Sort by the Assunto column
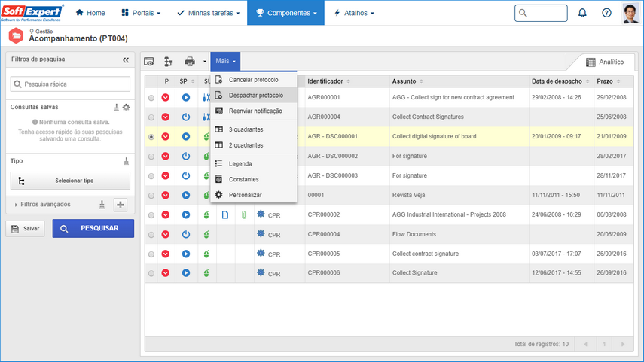 click(407, 81)
